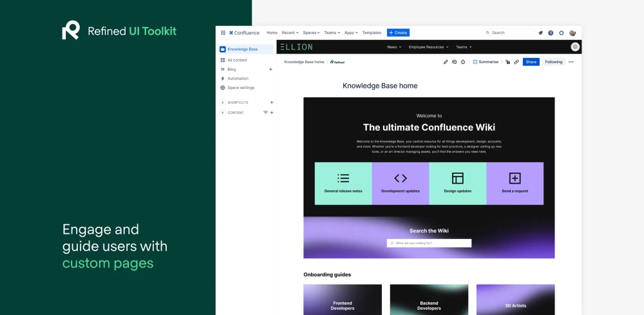Add a blog post with plus icon
644x315 pixels.
[270, 70]
